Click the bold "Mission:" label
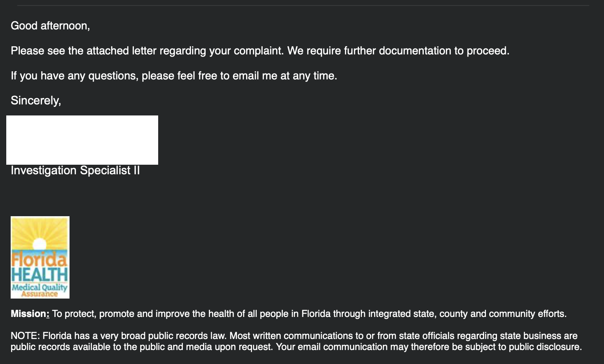604x364 pixels. (30, 314)
